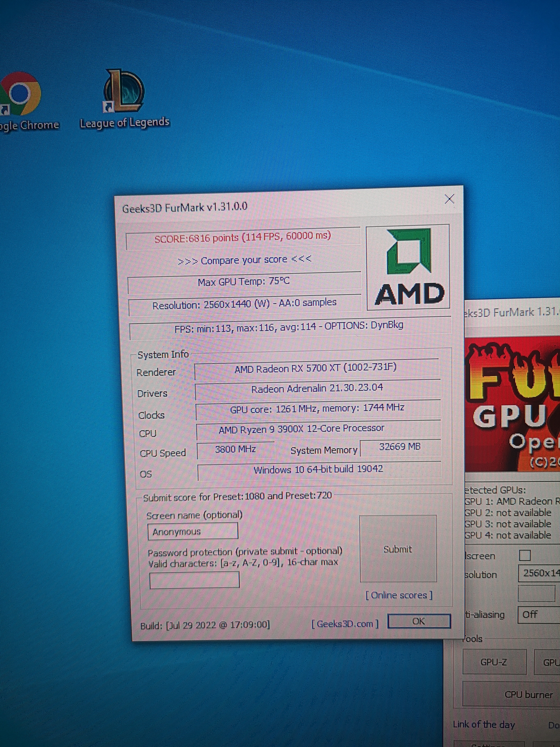The width and height of the screenshot is (560, 747).
Task: Confirm with the OK button
Action: click(419, 621)
